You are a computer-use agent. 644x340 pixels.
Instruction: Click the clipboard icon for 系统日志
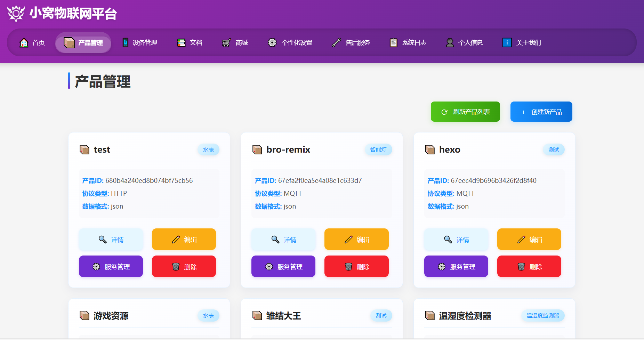[x=393, y=42]
